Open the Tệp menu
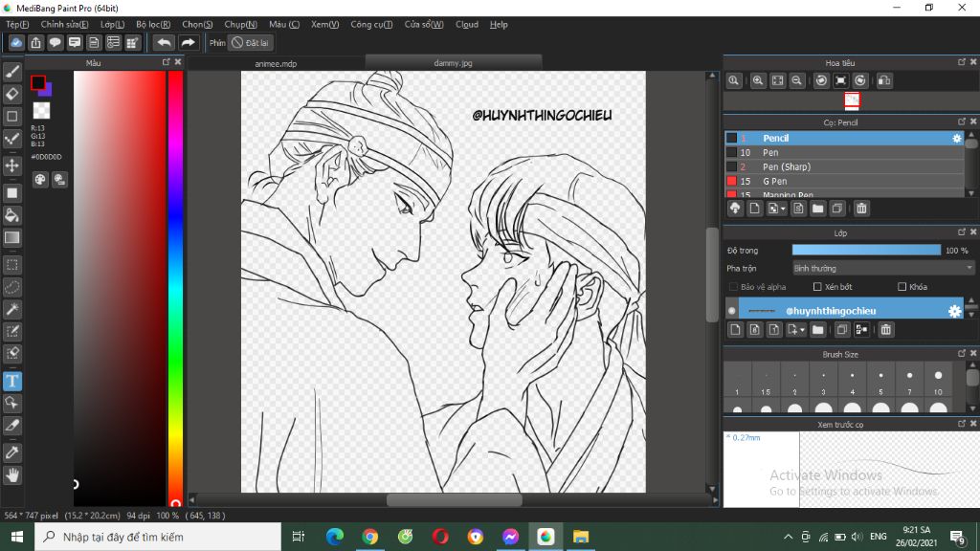The image size is (980, 551). click(x=17, y=24)
